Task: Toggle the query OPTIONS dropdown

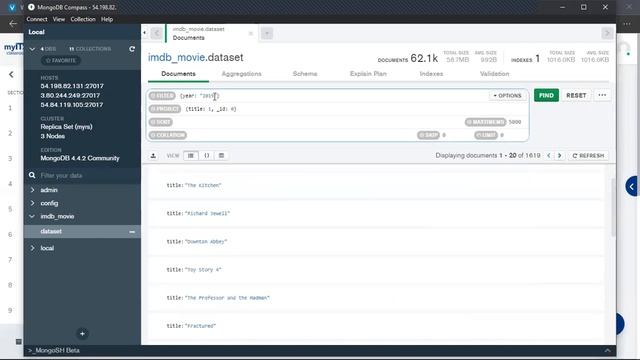Action: coord(507,96)
